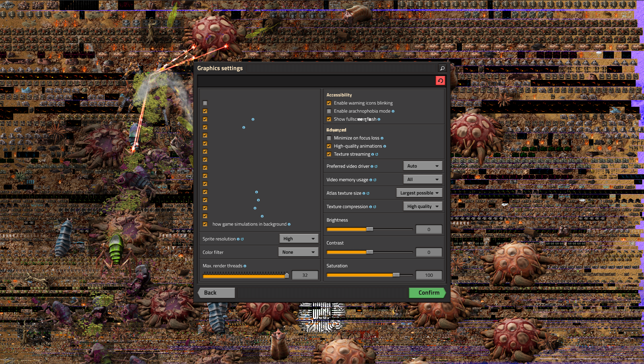The width and height of the screenshot is (644, 364).
Task: Enable Minimize on focus loss checkbox
Action: click(x=329, y=138)
